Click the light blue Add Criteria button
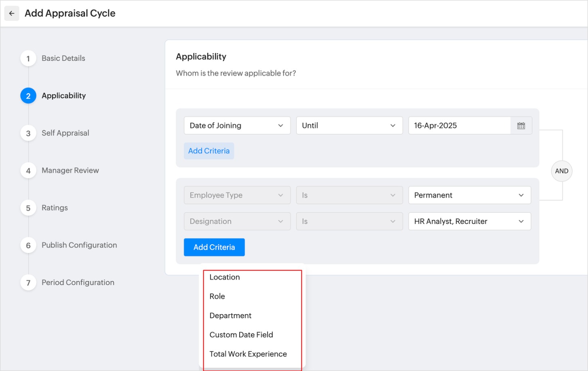 click(x=209, y=151)
